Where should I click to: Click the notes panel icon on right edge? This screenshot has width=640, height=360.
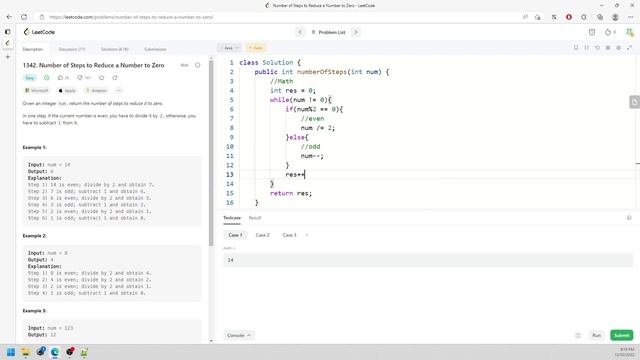(x=634, y=102)
